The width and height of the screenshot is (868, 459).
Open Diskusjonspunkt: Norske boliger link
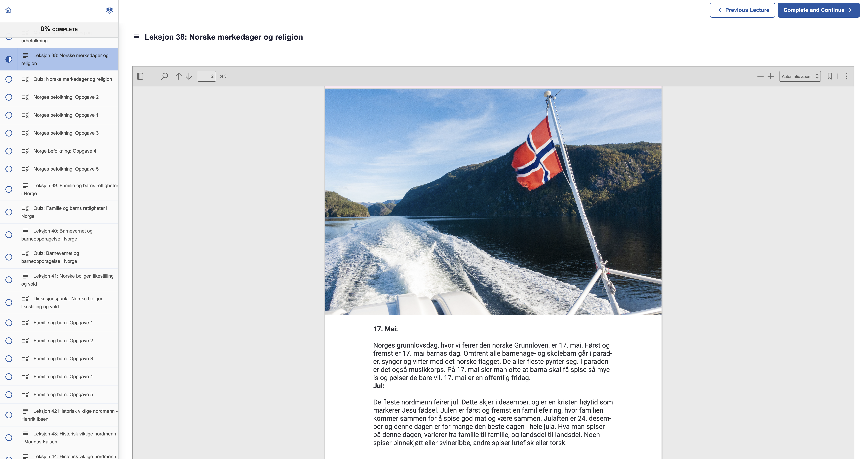[x=62, y=303]
